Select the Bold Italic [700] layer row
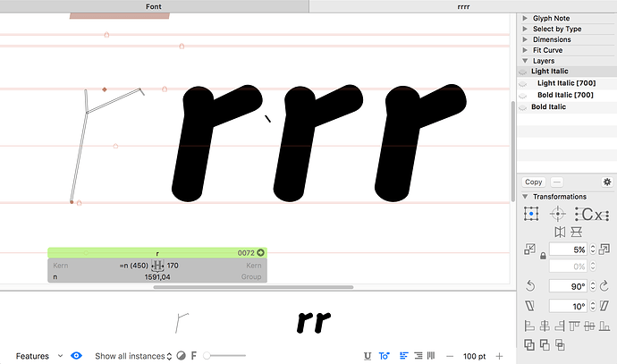 coord(567,95)
